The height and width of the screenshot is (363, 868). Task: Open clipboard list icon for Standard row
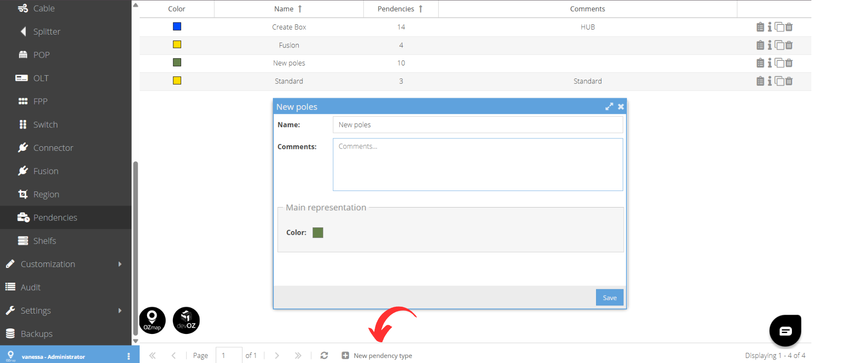[760, 81]
